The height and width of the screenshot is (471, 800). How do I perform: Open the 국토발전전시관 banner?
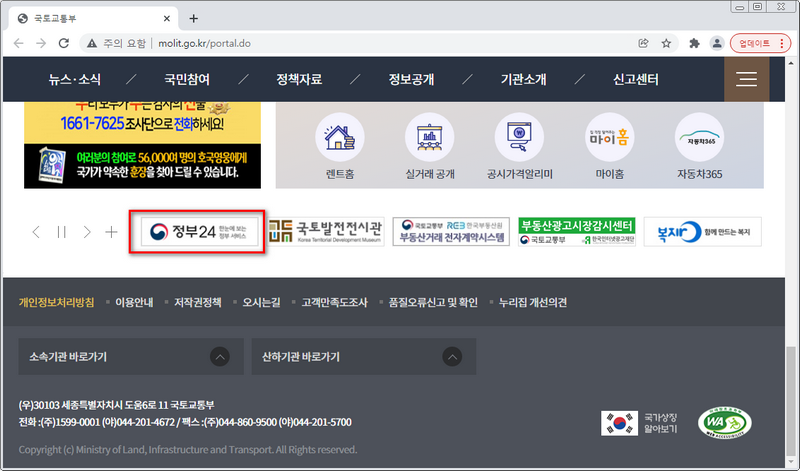326,232
